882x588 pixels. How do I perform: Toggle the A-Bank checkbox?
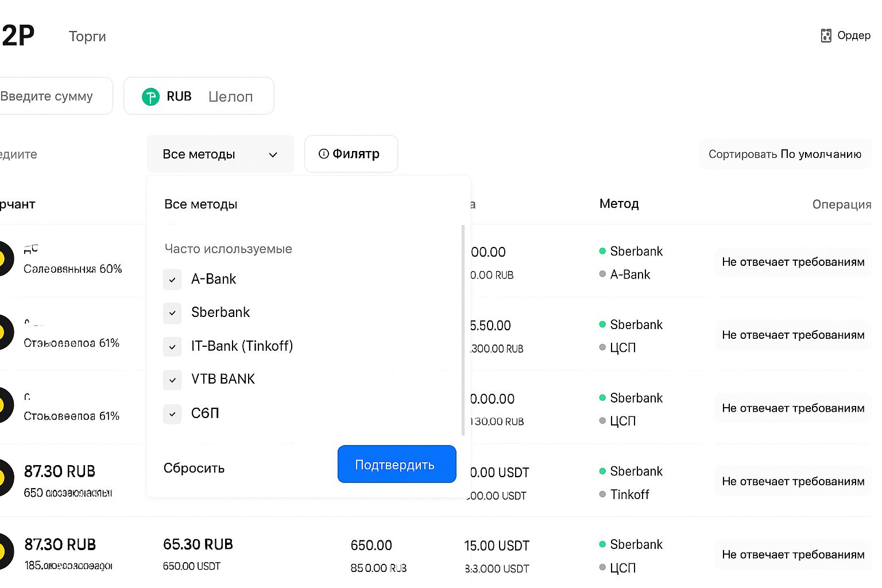pos(172,280)
